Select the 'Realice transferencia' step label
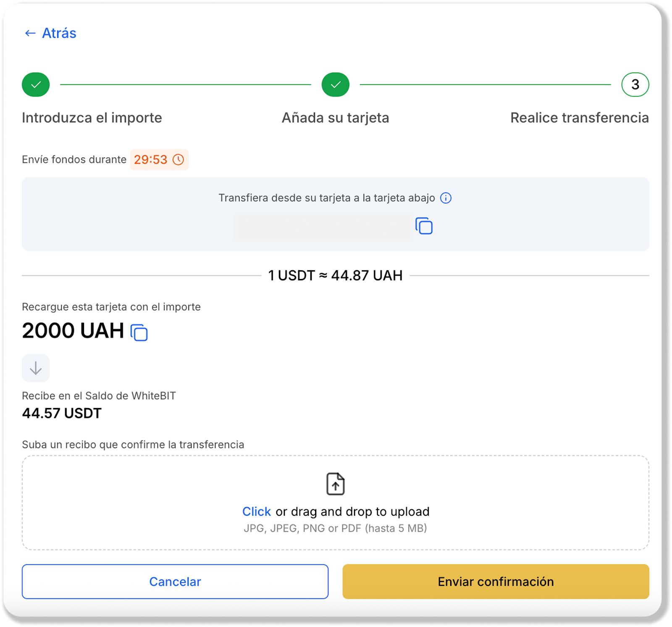Screen dimensions: 672x627 (579, 118)
